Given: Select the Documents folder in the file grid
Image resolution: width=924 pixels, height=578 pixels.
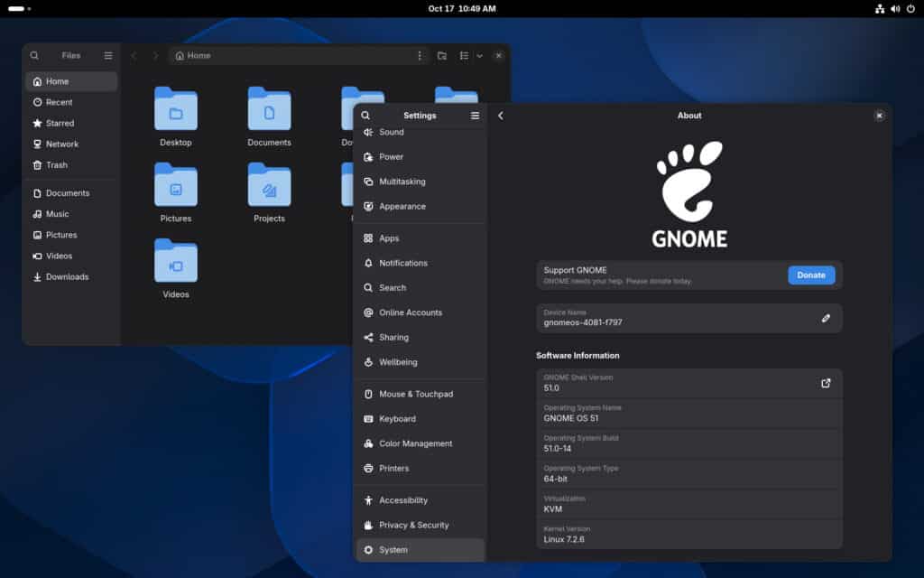Looking at the screenshot, I should [x=269, y=109].
